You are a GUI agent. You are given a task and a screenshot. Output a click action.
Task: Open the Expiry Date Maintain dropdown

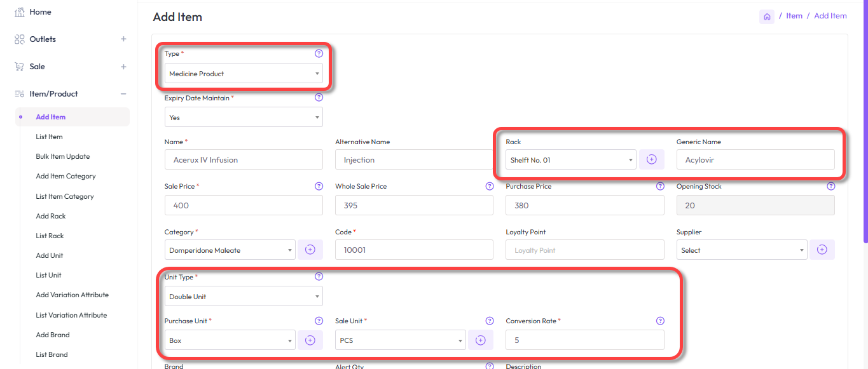(243, 117)
